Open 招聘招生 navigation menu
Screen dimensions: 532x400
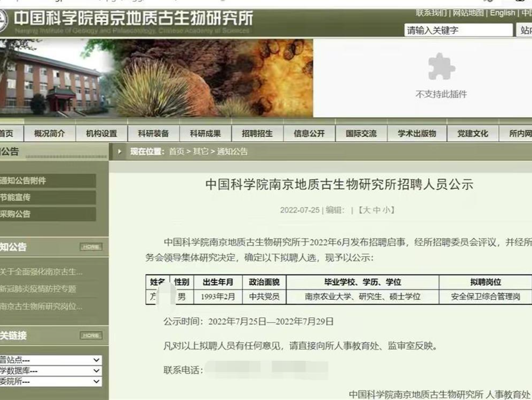(257, 134)
